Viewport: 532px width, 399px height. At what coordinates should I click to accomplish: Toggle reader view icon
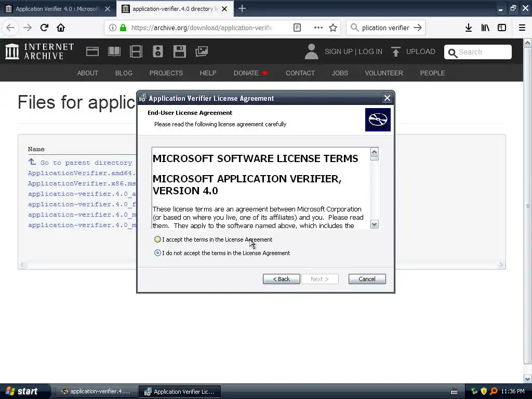[297, 28]
